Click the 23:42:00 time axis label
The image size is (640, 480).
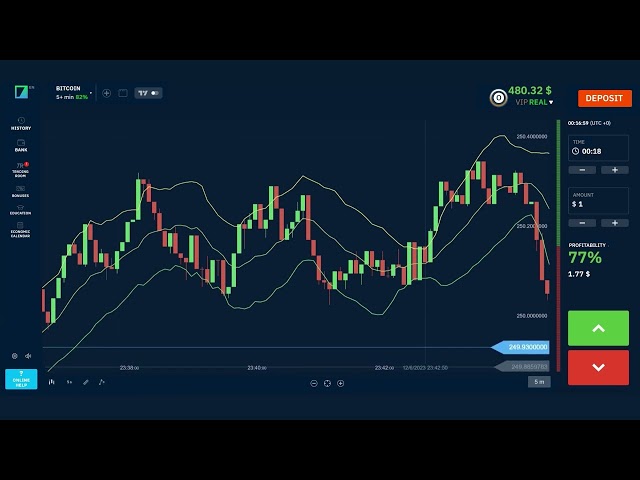point(384,368)
